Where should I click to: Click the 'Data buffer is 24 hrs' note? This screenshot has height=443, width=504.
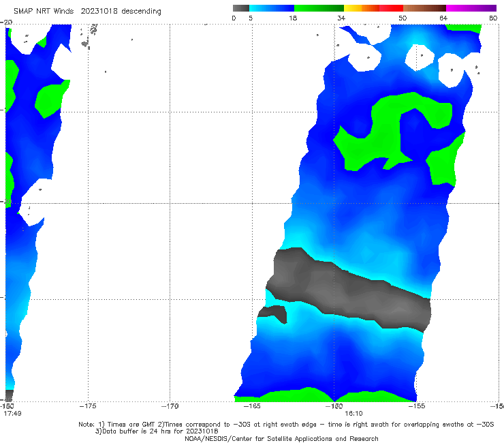(157, 431)
